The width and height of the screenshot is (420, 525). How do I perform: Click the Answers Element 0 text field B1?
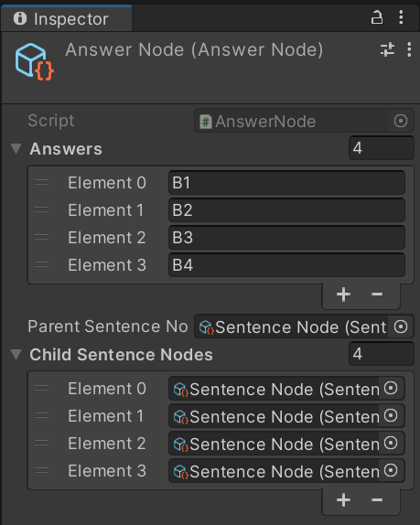click(286, 183)
